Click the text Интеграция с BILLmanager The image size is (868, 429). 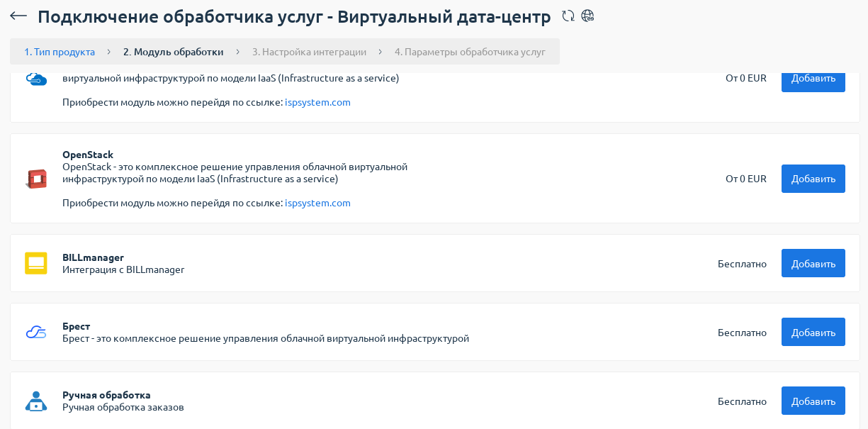[x=123, y=269]
